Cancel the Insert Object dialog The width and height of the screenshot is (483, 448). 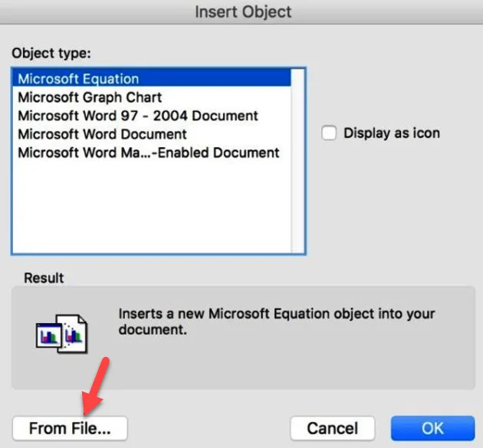[333, 428]
